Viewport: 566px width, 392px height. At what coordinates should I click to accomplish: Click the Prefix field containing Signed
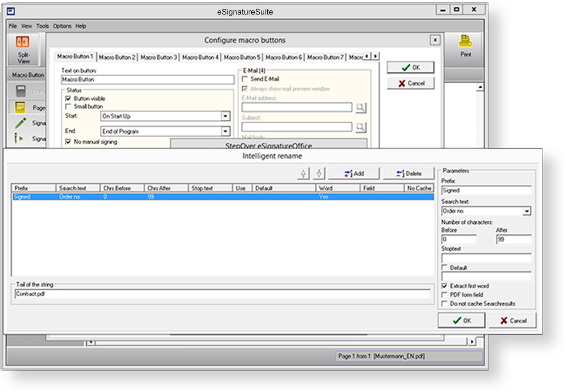(x=486, y=190)
